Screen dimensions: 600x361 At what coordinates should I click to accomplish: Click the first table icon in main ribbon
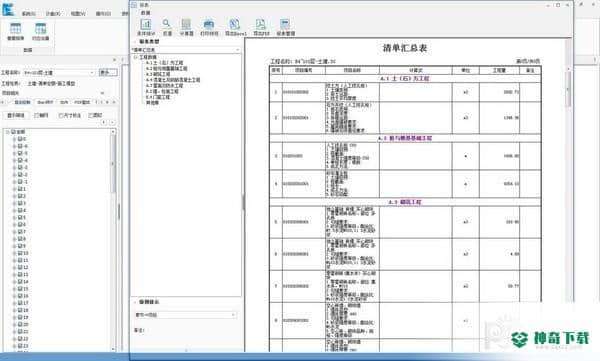point(16,31)
